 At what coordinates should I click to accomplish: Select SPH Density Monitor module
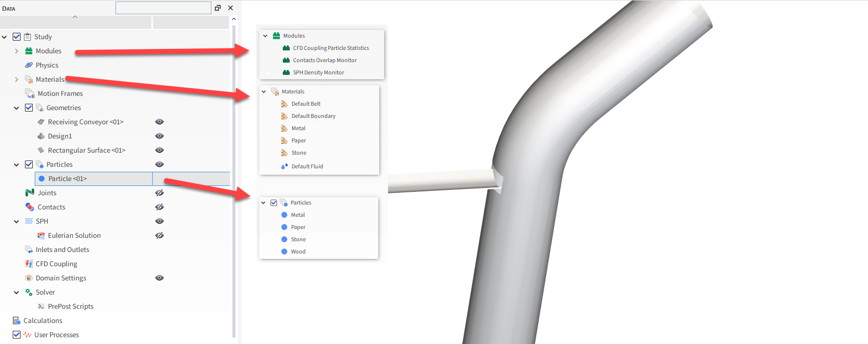(x=319, y=72)
